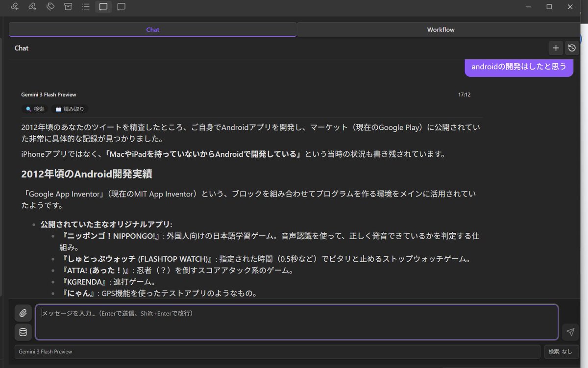This screenshot has height=368, width=588.
Task: Change search setting via 検索: なし control
Action: tap(561, 351)
